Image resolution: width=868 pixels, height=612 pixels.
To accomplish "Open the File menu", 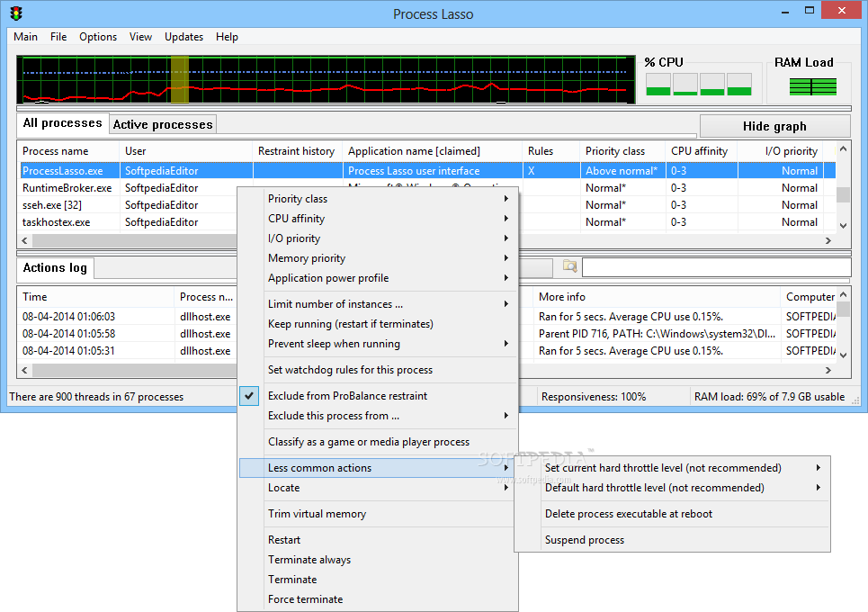I will pos(58,37).
